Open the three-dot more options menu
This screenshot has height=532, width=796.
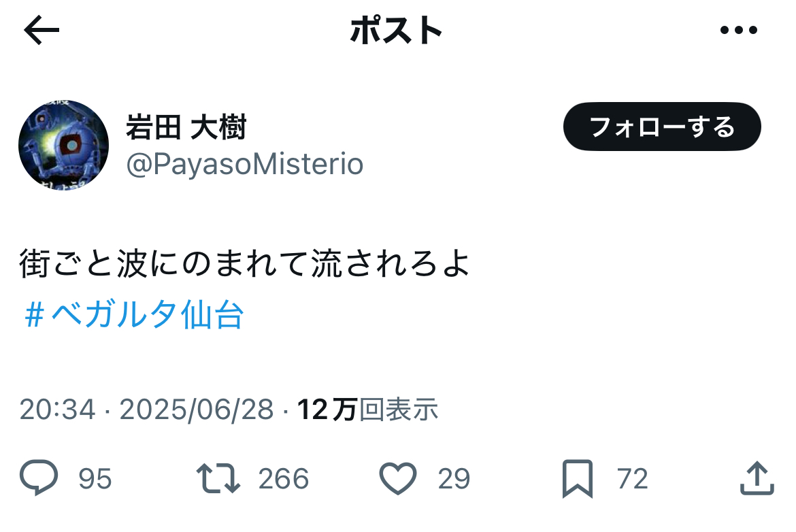tap(739, 30)
